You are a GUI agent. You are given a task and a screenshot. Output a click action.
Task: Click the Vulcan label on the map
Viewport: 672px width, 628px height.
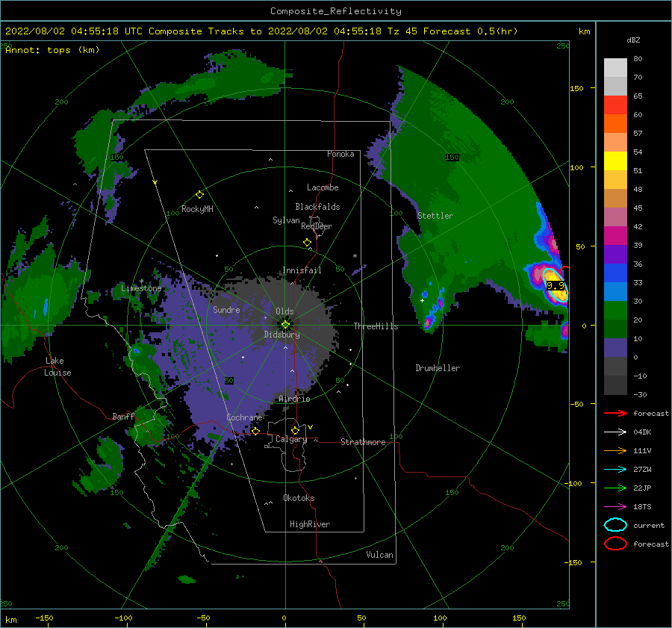[380, 555]
